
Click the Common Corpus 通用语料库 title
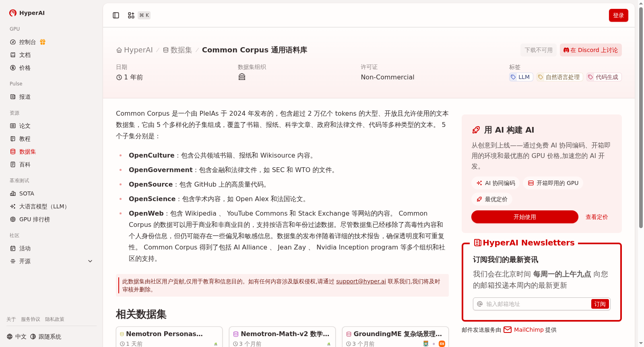tap(254, 50)
